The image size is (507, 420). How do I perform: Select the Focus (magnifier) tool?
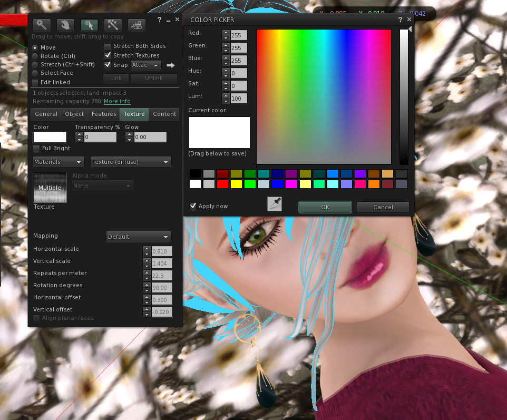pyautogui.click(x=41, y=24)
